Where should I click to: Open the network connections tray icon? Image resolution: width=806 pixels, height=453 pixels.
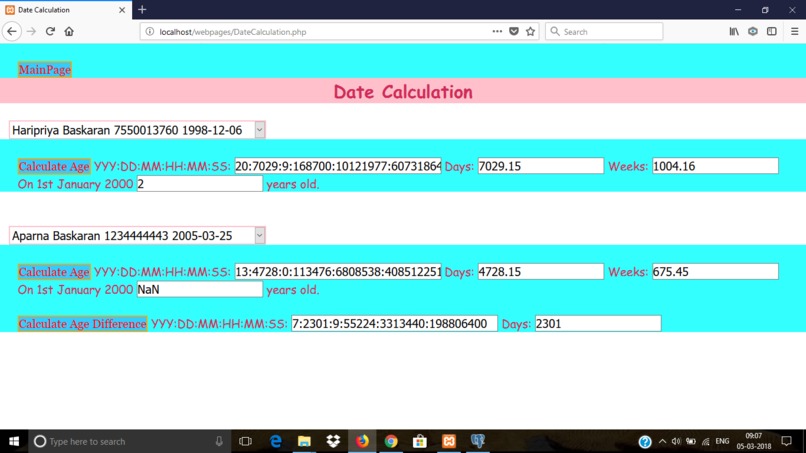706,441
